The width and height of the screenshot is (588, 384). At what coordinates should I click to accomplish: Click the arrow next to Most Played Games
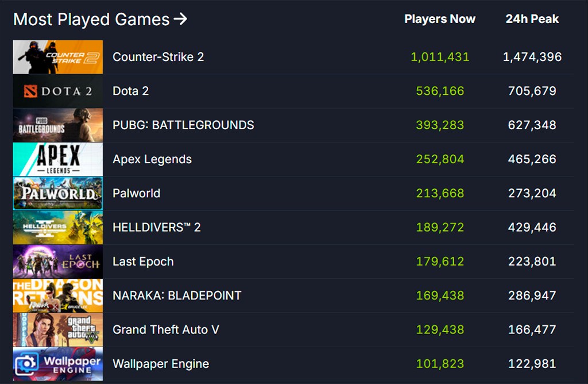pos(181,19)
